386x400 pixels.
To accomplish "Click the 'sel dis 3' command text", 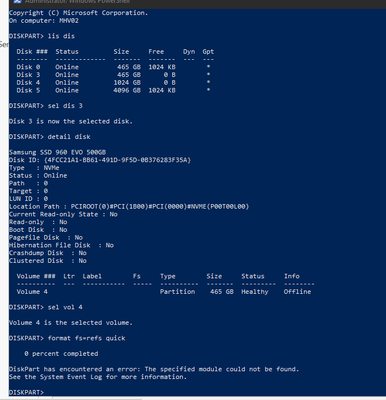I will pos(65,106).
